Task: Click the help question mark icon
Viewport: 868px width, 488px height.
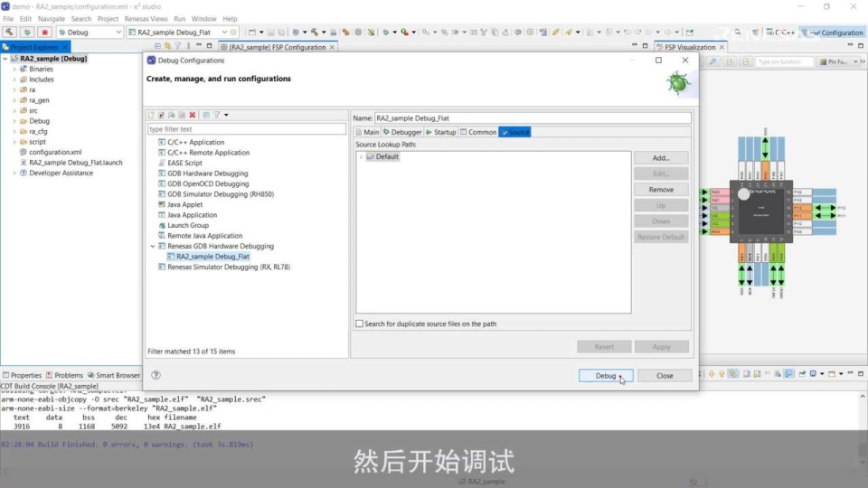Action: click(156, 375)
